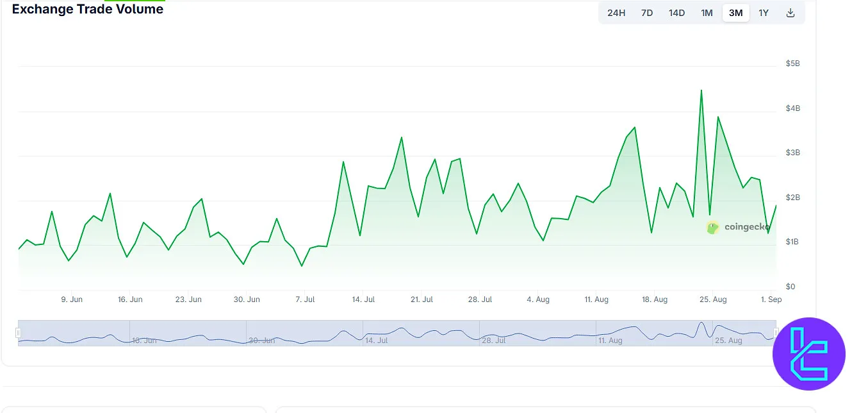Click the $1B y-axis label
Image resolution: width=868 pixels, height=413 pixels.
tap(792, 242)
